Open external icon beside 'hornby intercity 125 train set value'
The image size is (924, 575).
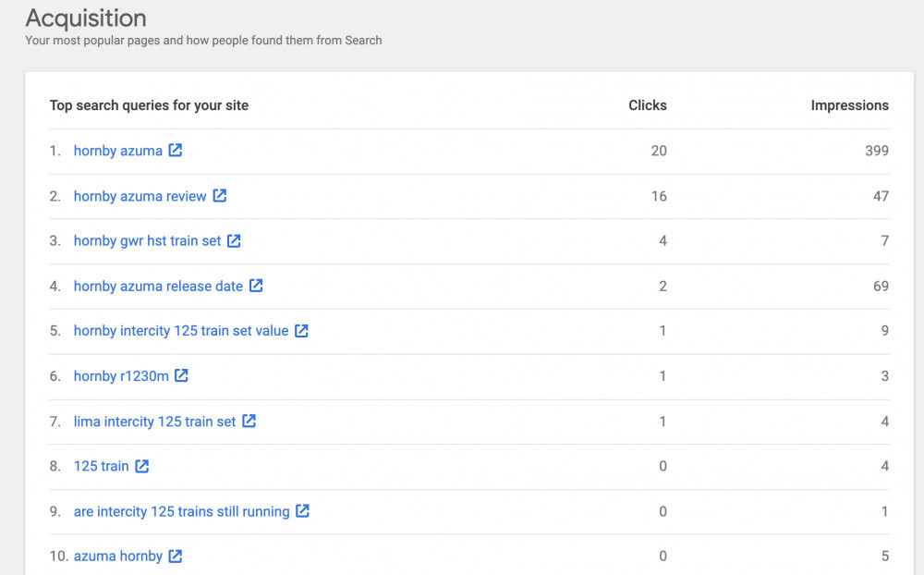(301, 331)
